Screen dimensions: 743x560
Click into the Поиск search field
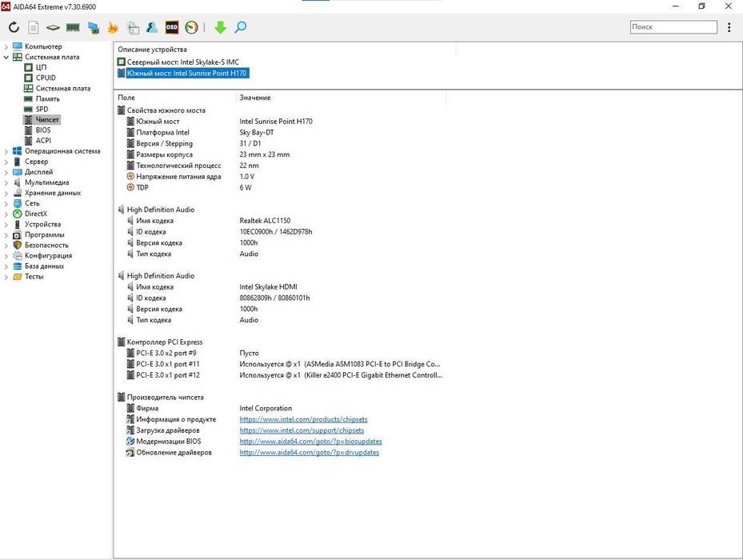[x=673, y=27]
